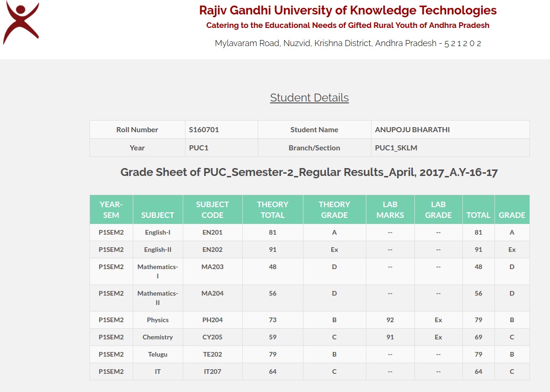Select the English-I subject cell
The image size is (550, 392).
pyautogui.click(x=158, y=232)
